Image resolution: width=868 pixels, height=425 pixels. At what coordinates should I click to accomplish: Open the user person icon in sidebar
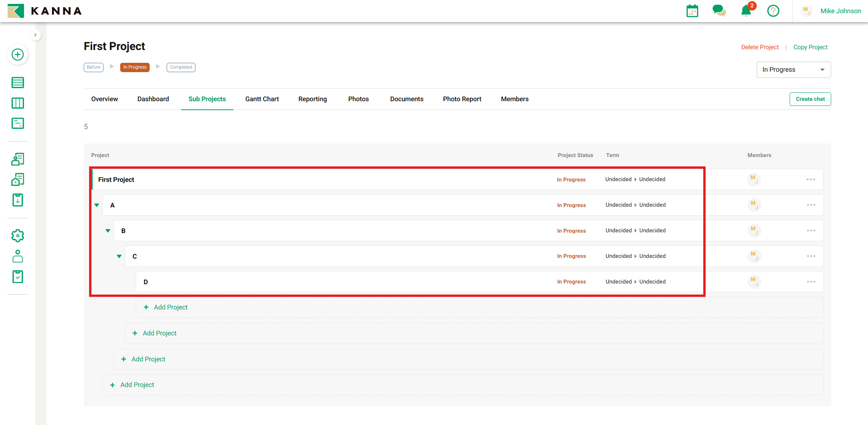[x=17, y=256]
